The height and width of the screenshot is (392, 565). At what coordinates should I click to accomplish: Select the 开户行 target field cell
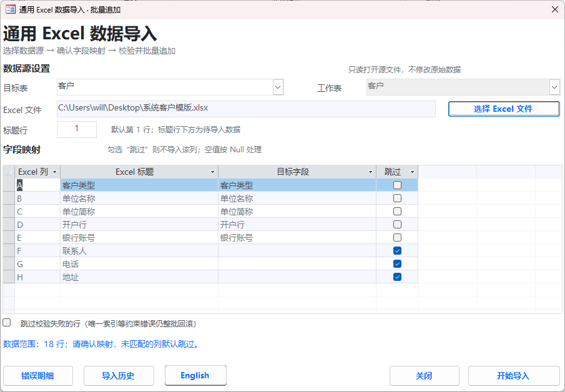(x=297, y=225)
